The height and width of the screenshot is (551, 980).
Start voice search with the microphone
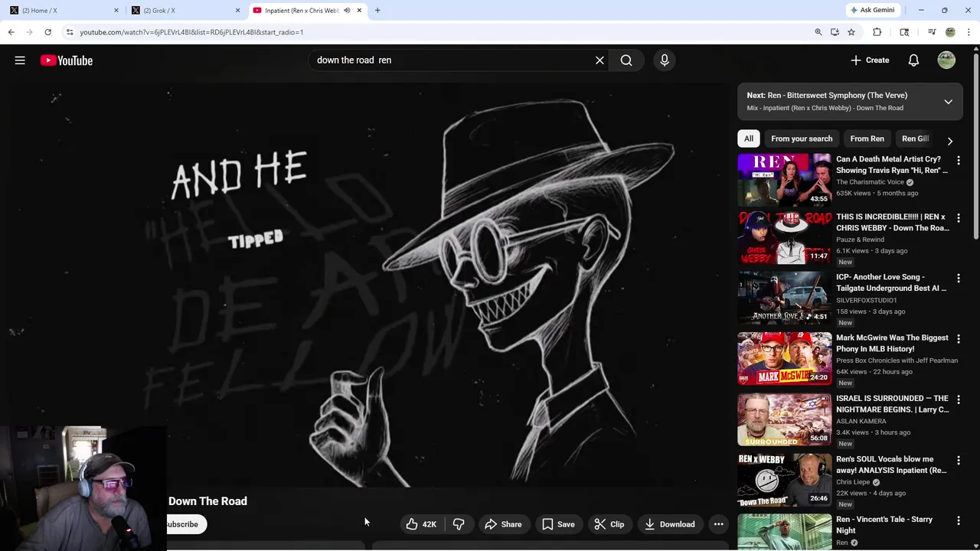click(665, 60)
